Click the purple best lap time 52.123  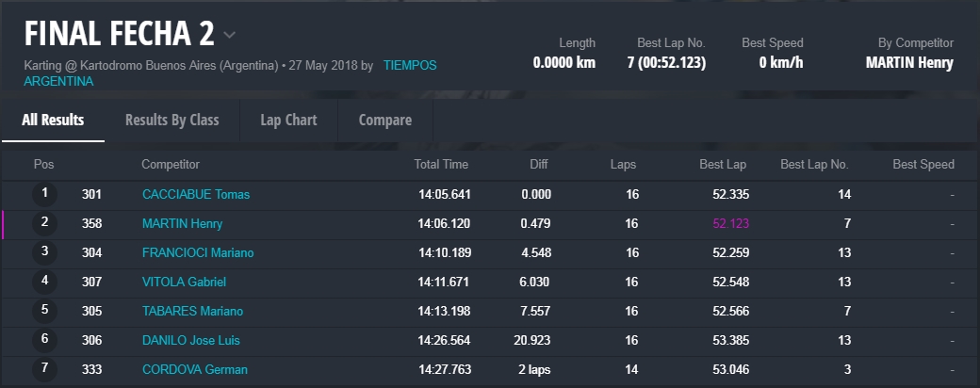pos(729,224)
